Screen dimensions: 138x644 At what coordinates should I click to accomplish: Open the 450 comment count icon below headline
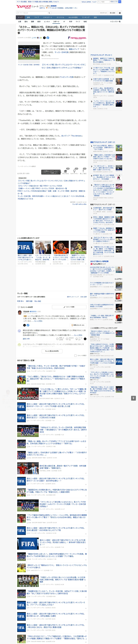tap(34, 38)
